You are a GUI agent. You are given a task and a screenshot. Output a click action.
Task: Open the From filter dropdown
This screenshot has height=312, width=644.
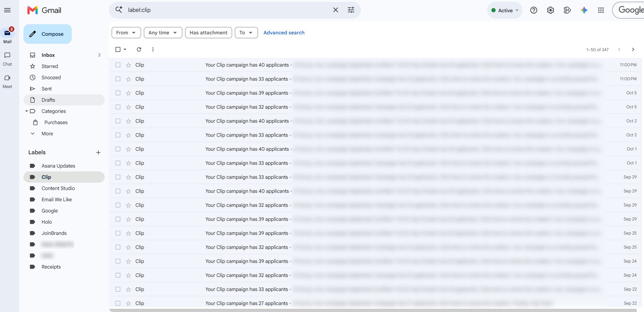click(x=126, y=33)
